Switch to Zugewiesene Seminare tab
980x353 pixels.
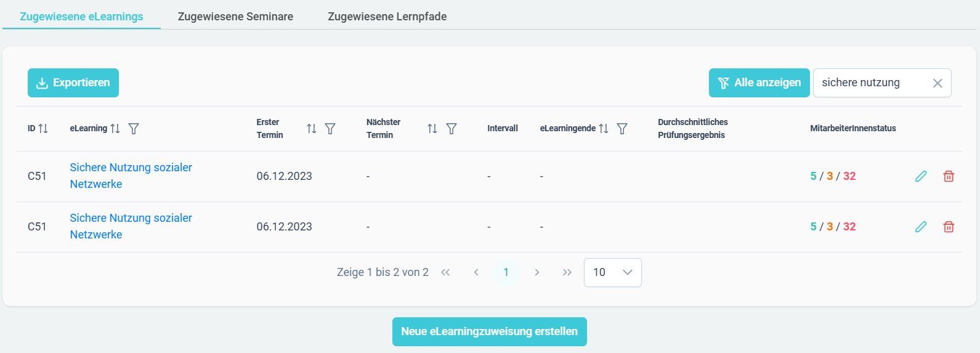coord(235,17)
